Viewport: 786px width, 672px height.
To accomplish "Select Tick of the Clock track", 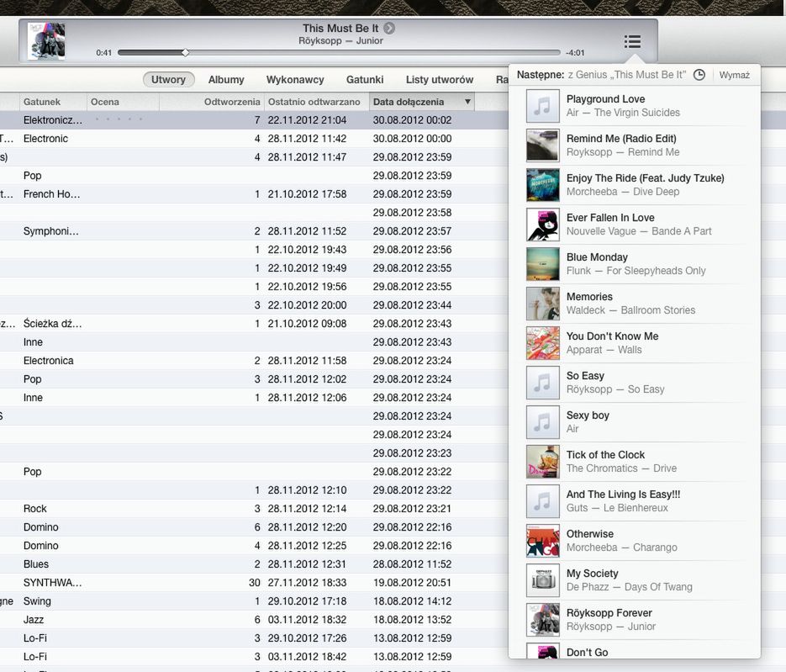I will 636,462.
